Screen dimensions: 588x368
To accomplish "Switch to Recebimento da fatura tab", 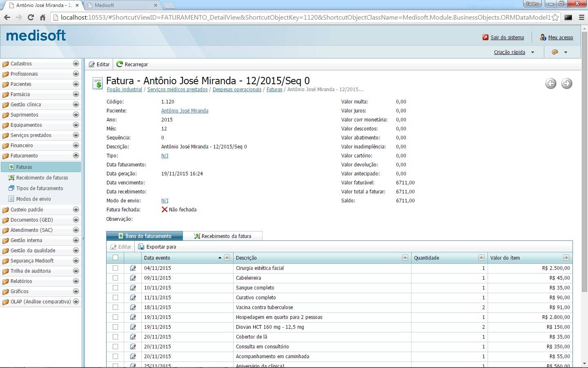I will pos(223,236).
